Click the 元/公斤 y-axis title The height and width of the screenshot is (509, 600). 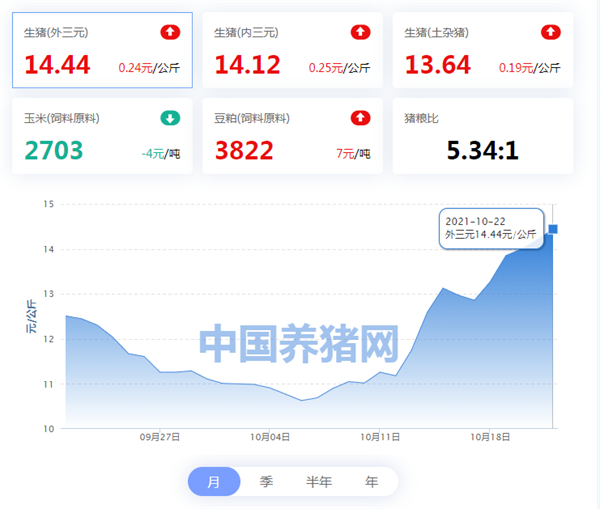tap(31, 316)
